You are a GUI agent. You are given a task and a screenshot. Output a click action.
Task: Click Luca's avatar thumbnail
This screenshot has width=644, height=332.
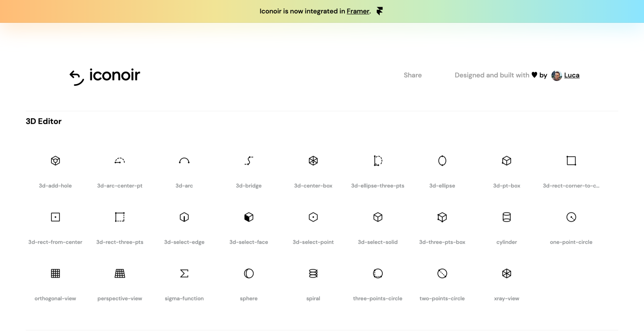[x=556, y=76]
